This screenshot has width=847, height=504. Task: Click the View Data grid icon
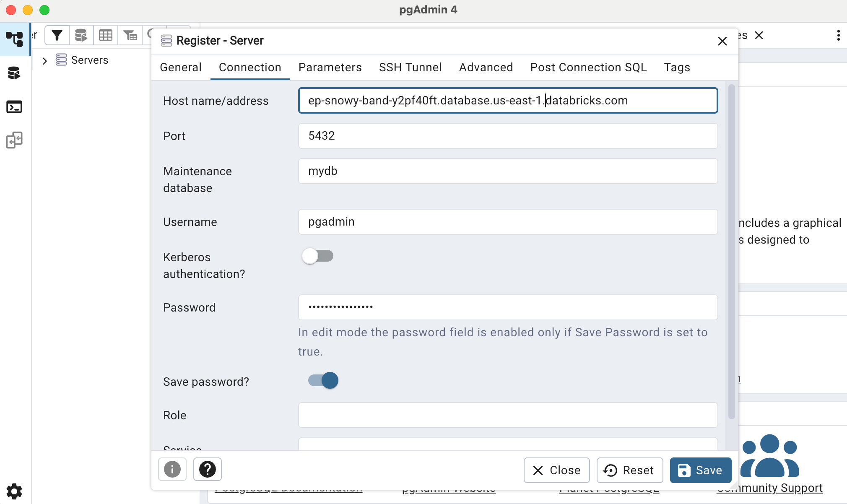coord(106,35)
